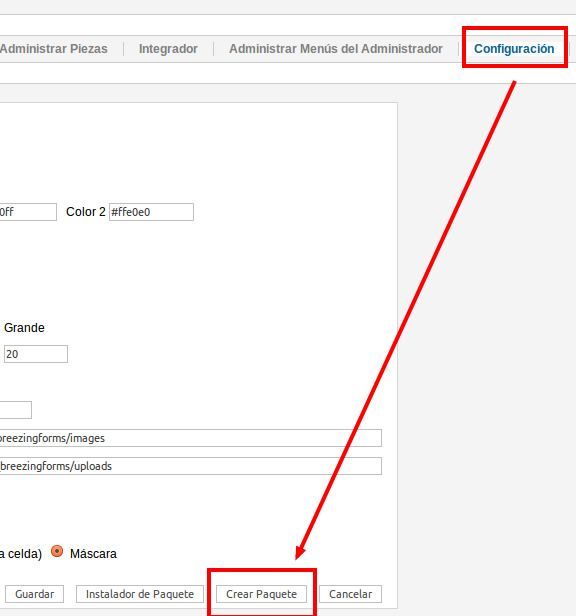Screen dimensions: 576x616
Task: Open Administrar Menús del Administrador tab
Action: [336, 49]
